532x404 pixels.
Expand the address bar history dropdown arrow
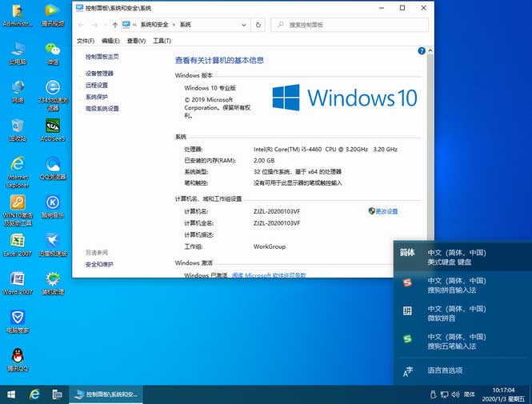pyautogui.click(x=243, y=25)
